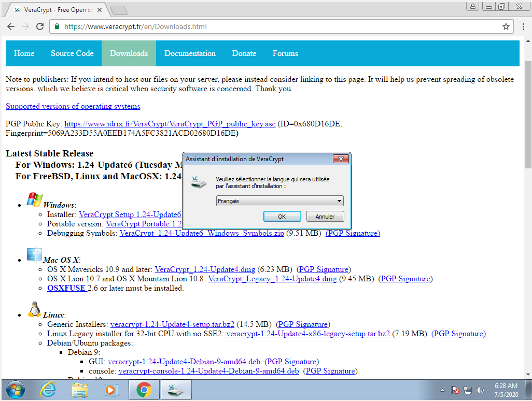Viewport: 532px width, 401px height.
Task: Open PGP Signature for Debian 9 console
Action: [x=330, y=371]
